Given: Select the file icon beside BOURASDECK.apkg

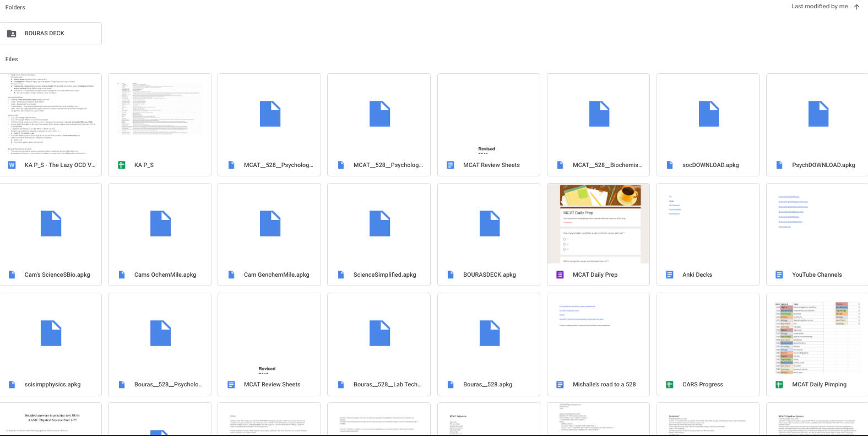Looking at the screenshot, I should [x=451, y=274].
